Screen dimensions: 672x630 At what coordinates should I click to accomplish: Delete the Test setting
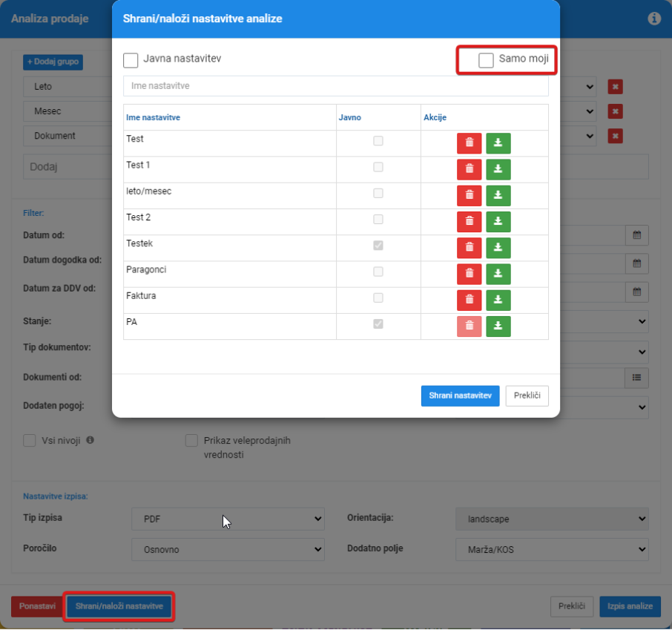(469, 143)
